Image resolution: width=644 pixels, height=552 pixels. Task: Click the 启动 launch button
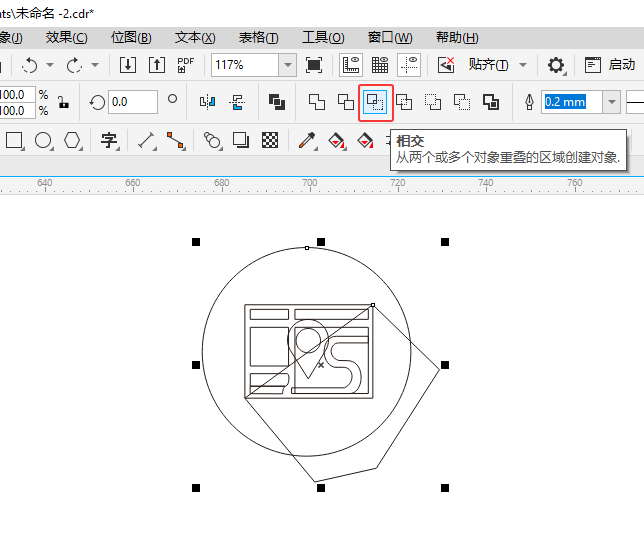[610, 65]
